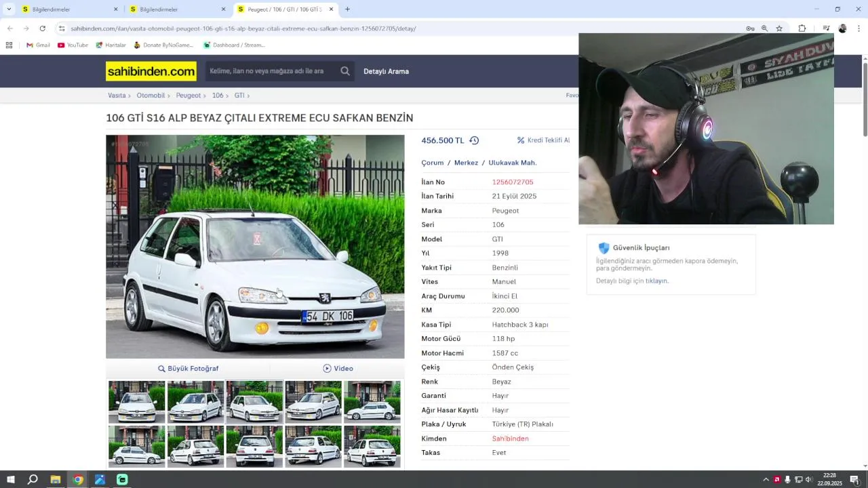Click the listing number 1256072705
The height and width of the screenshot is (488, 868).
513,182
